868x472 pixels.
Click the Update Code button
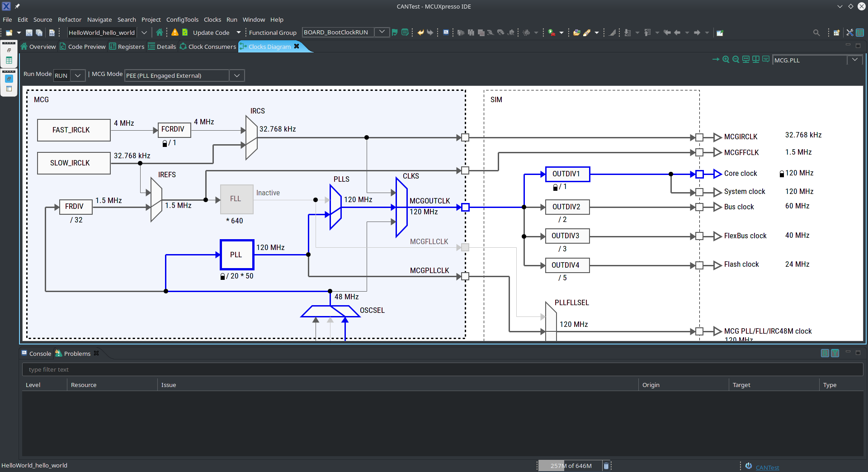pyautogui.click(x=211, y=32)
